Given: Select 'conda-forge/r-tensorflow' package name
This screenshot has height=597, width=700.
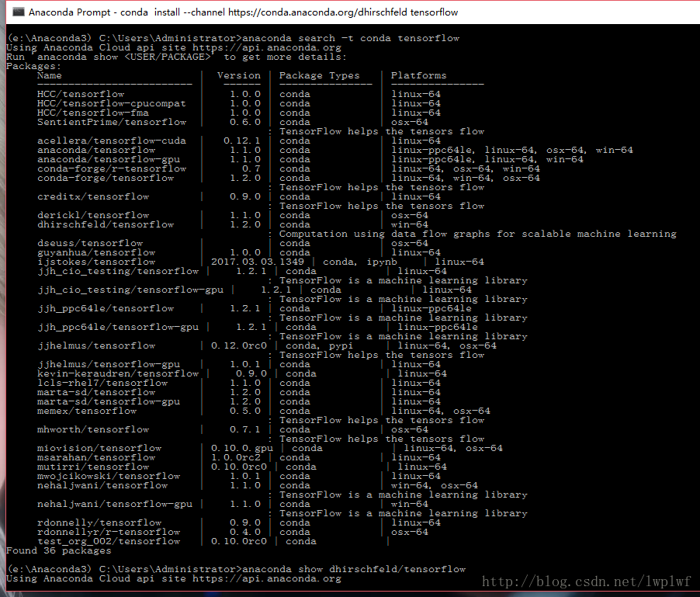Looking at the screenshot, I should [112, 168].
